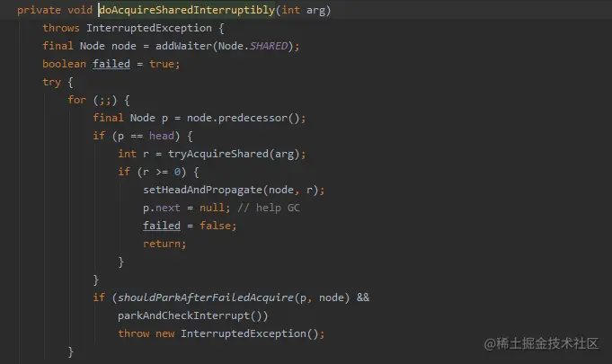Click the 'void' keyword
This screenshot has width=612, height=364.
coord(80,10)
